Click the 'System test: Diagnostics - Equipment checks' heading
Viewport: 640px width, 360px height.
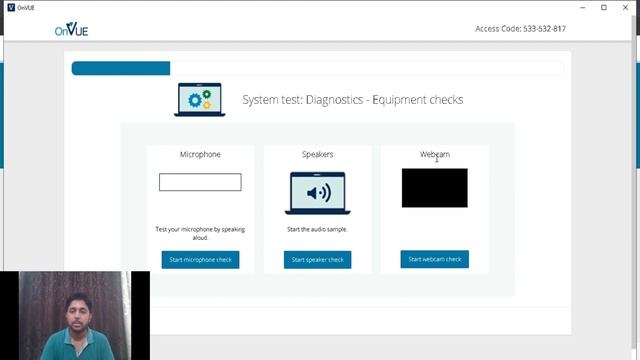pos(353,100)
